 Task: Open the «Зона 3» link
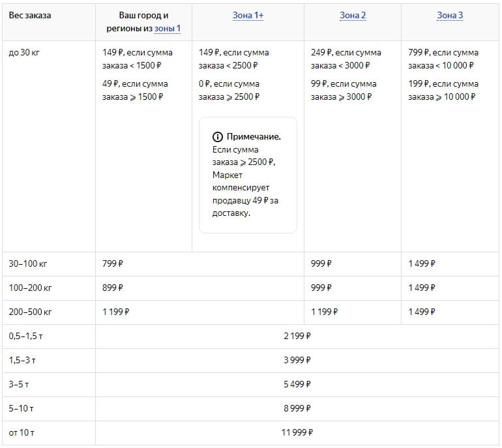pos(450,16)
